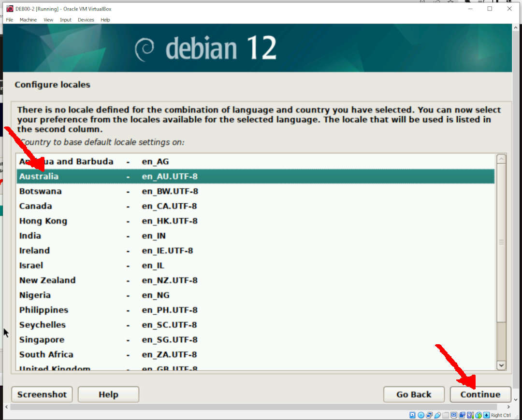The width and height of the screenshot is (522, 420).
Task: Select the Australia en_AU.UTF-8 row
Action: (255, 176)
